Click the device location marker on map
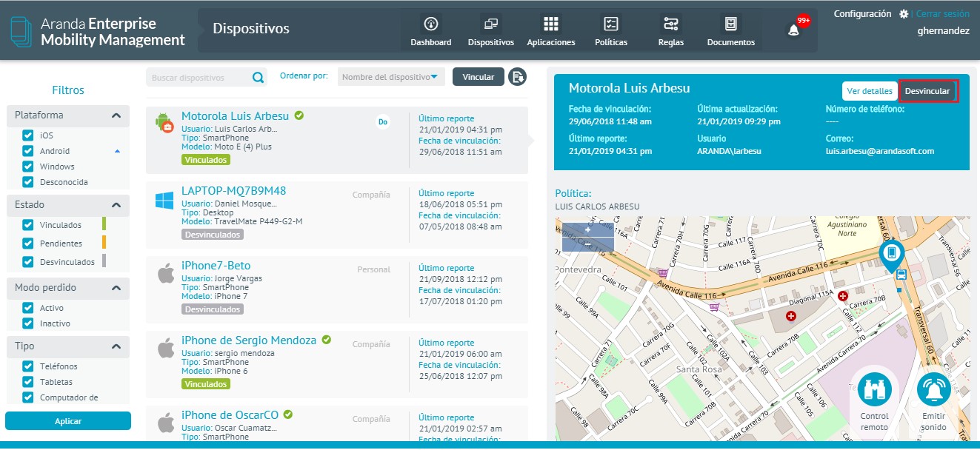This screenshot has width=980, height=450. pyautogui.click(x=891, y=256)
